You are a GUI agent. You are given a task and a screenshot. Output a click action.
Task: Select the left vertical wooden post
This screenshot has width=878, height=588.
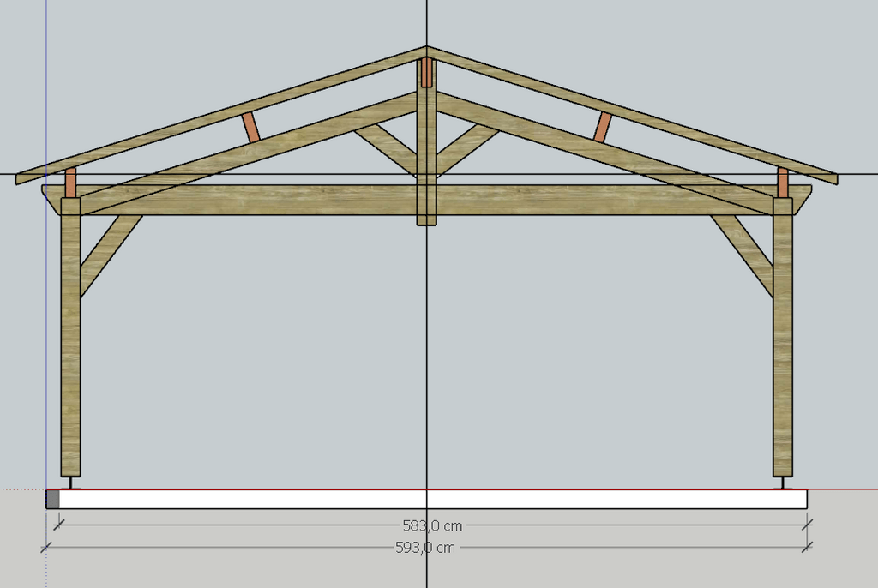point(70,337)
